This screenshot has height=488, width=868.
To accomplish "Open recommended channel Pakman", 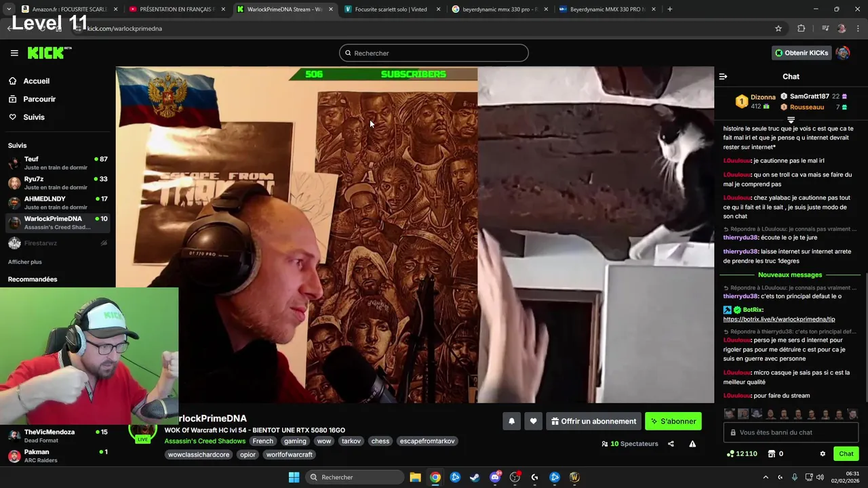I will (58, 455).
